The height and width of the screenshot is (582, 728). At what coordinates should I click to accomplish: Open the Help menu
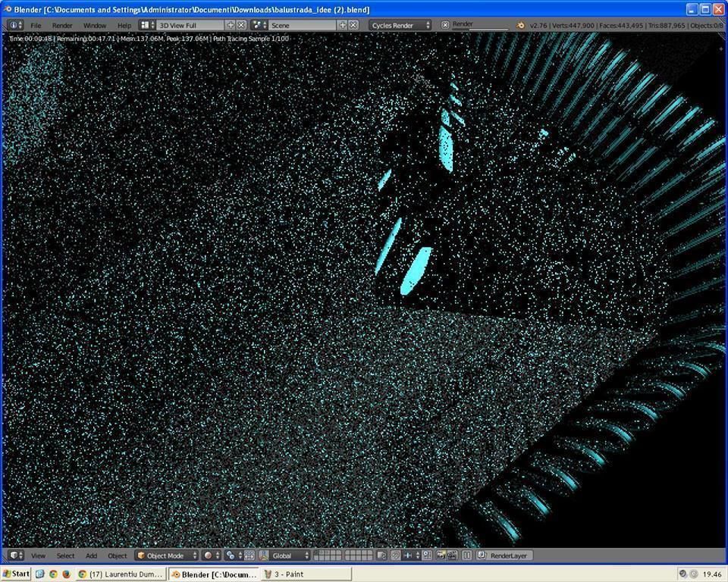[x=124, y=26]
